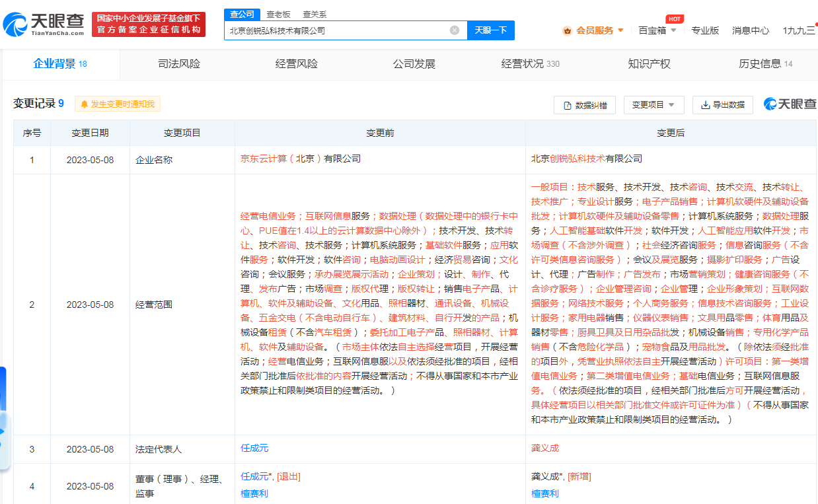This screenshot has width=818, height=504.
Task: Open the 经营风险 tab
Action: click(297, 64)
